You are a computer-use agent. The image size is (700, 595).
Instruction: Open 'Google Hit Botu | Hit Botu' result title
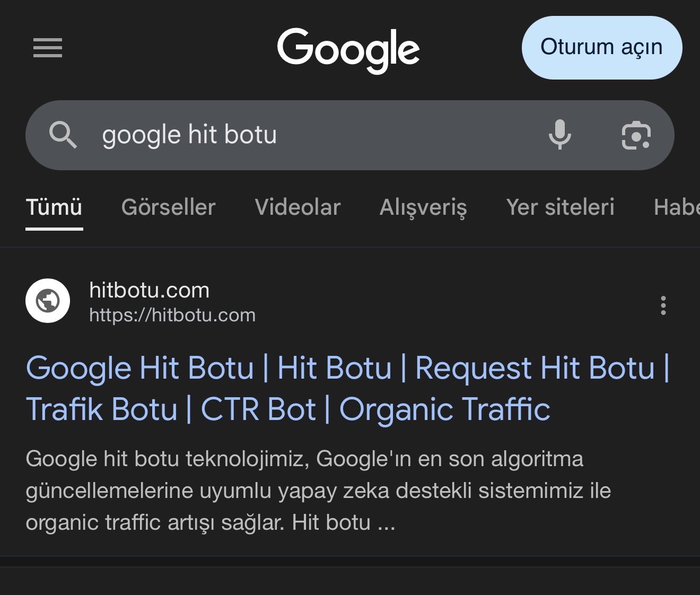[209, 368]
